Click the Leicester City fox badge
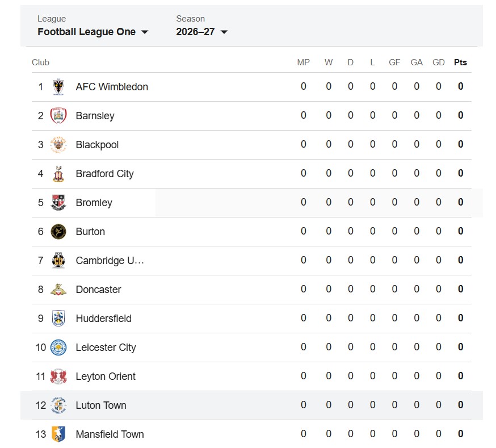 58,347
